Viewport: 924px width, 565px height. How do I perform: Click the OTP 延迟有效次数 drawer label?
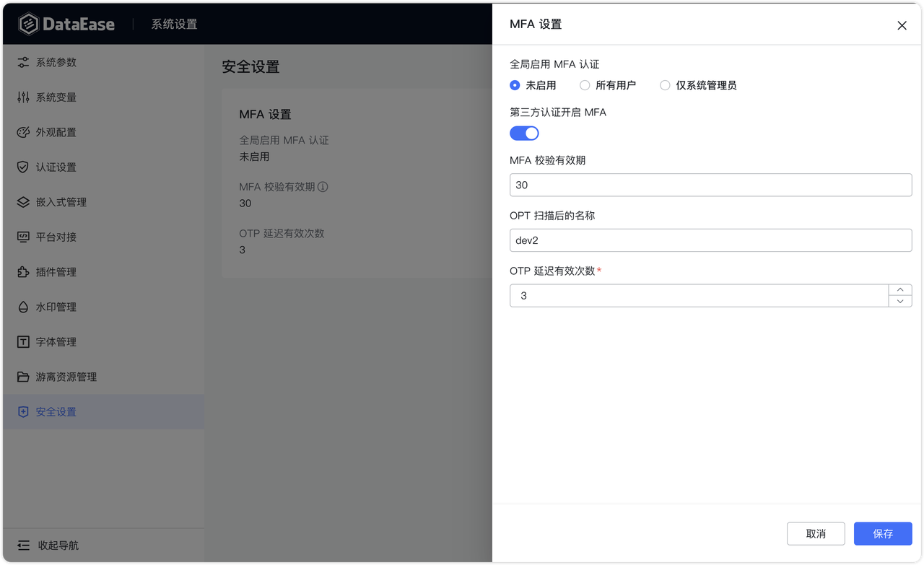(552, 271)
